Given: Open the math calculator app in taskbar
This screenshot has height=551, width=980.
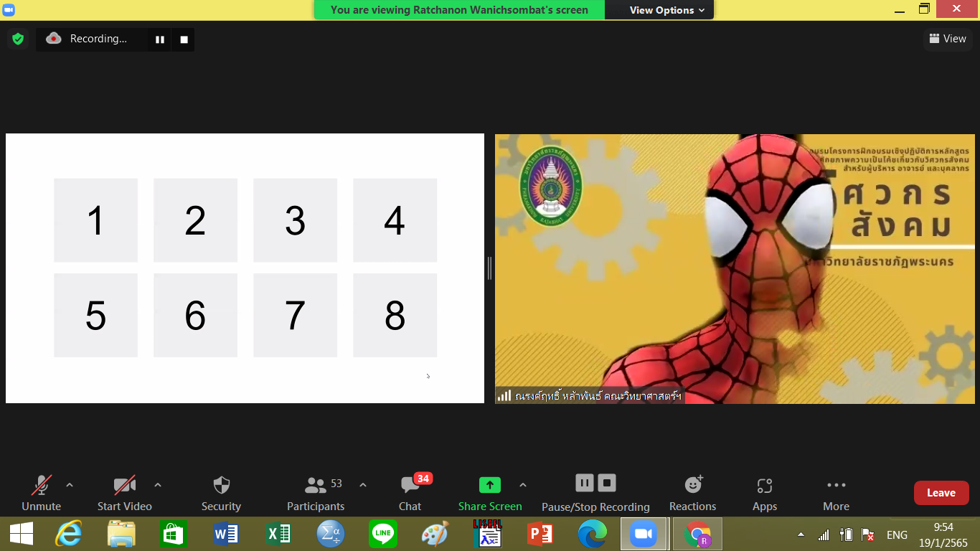Looking at the screenshot, I should [331, 534].
